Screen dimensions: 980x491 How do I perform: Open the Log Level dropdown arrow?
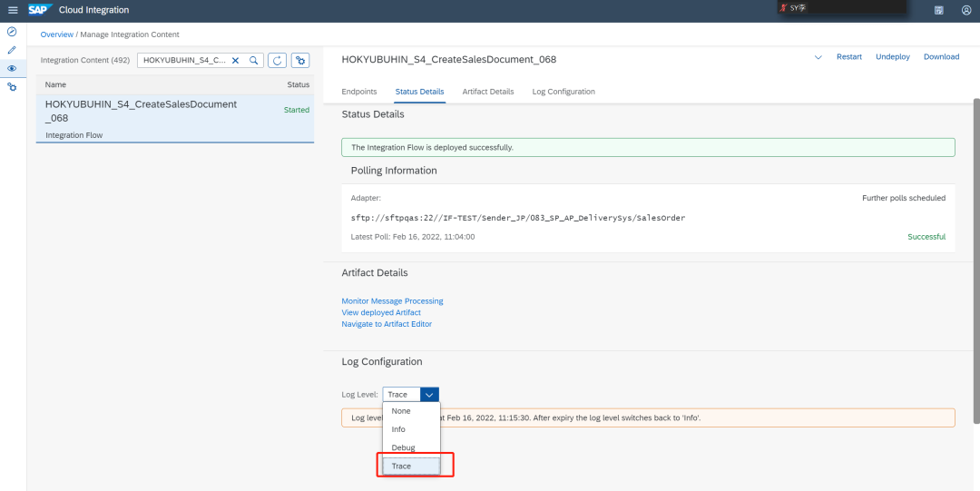pos(429,395)
